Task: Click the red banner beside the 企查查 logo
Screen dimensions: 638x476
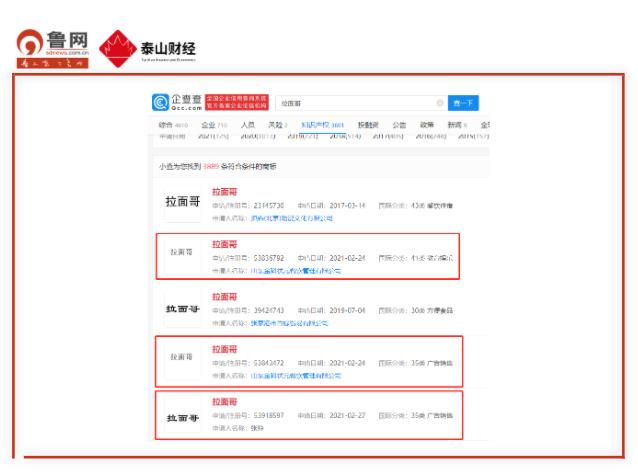Action: click(x=236, y=102)
